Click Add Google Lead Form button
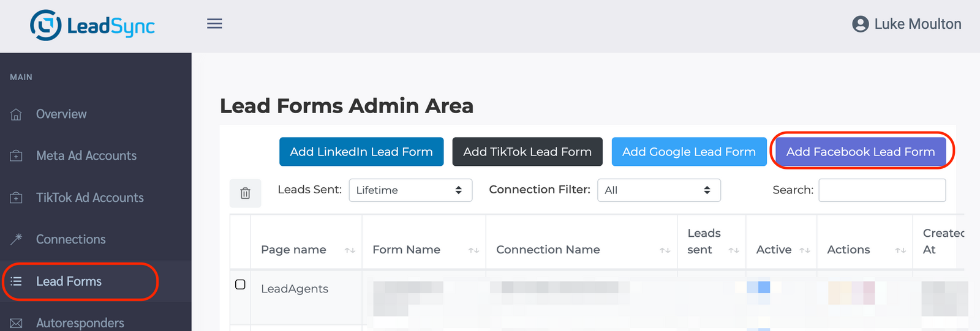The width and height of the screenshot is (980, 331). tap(688, 152)
